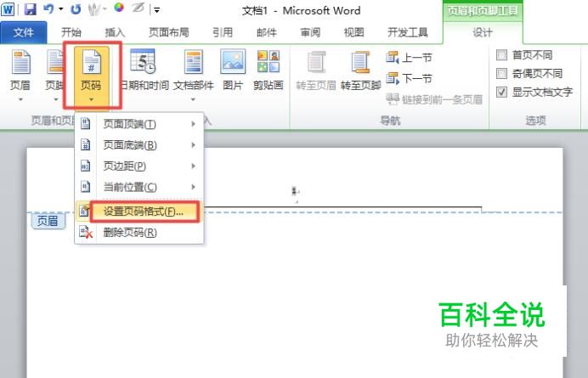The height and width of the screenshot is (378, 588).
Task: Switch to the 视图 tab
Action: coord(354,32)
